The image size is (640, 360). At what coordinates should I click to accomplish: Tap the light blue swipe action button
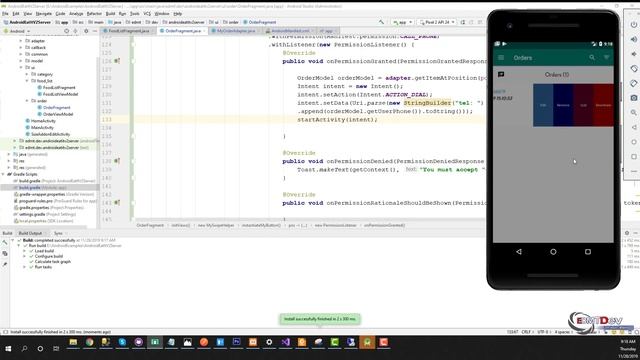point(543,105)
